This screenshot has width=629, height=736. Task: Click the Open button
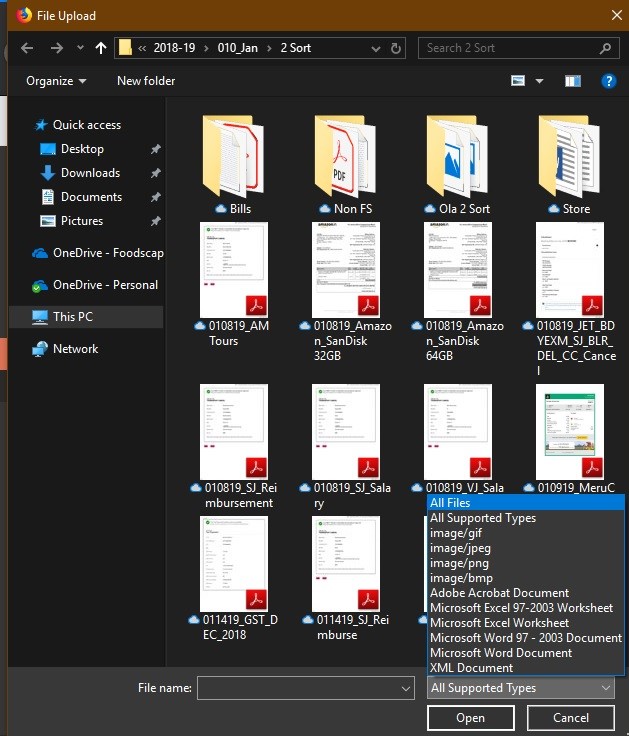pos(470,718)
